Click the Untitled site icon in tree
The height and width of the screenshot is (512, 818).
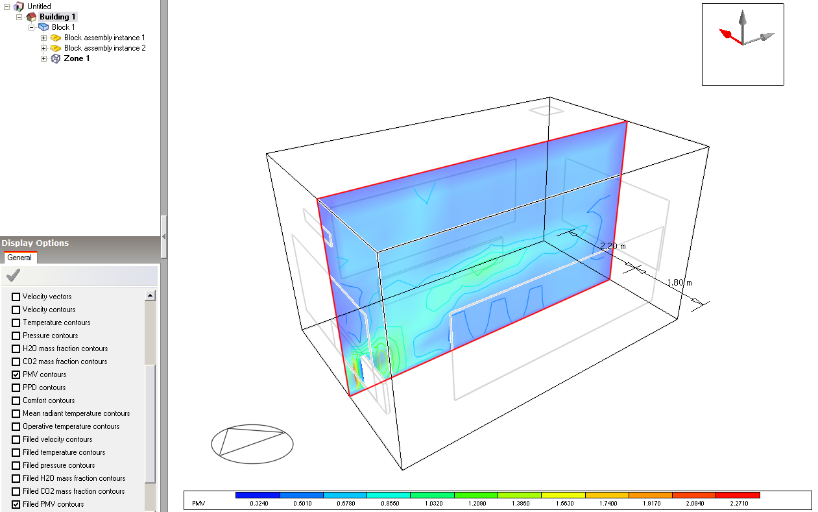pyautogui.click(x=19, y=6)
